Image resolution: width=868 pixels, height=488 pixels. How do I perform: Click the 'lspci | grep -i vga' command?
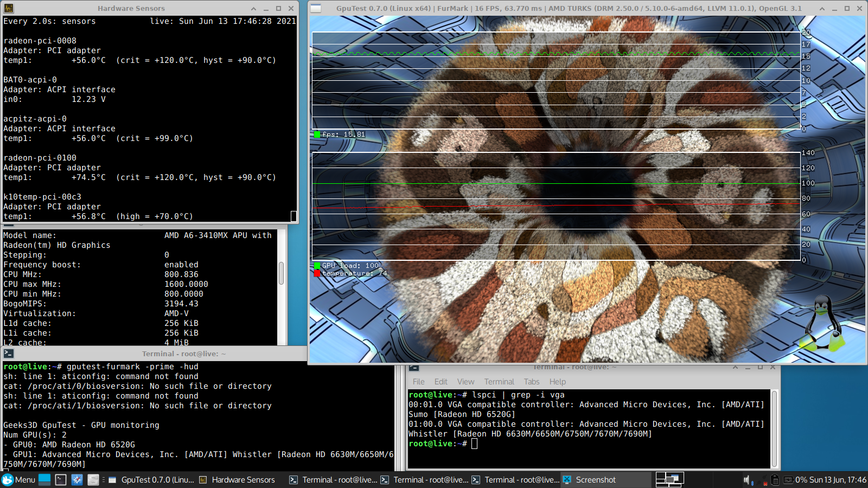point(518,395)
